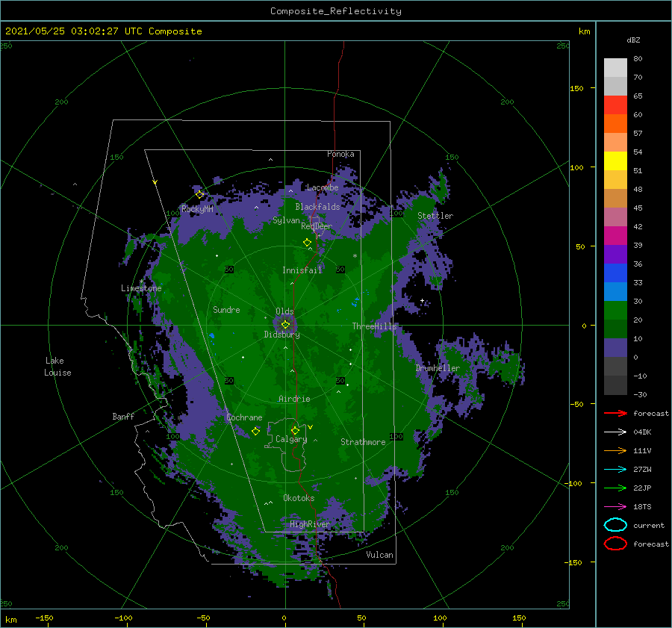
Task: Click the yellow marker south of RedDeer
Action: [308, 243]
